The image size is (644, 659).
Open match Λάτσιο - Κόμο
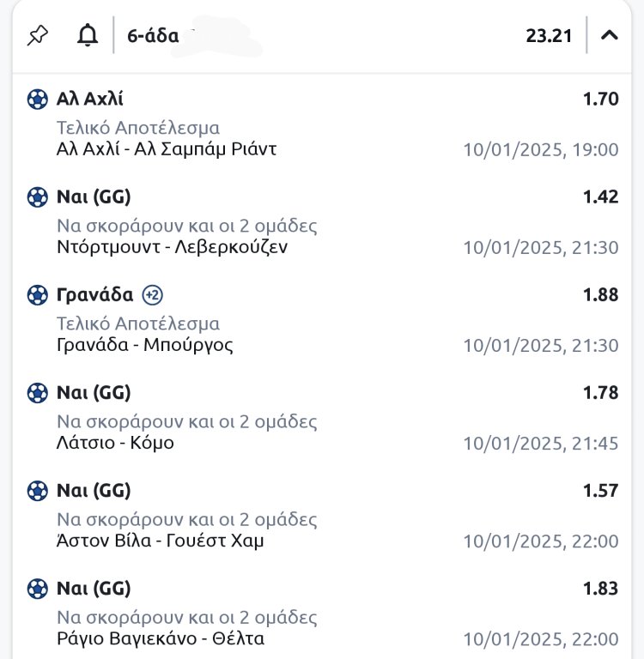point(115,443)
